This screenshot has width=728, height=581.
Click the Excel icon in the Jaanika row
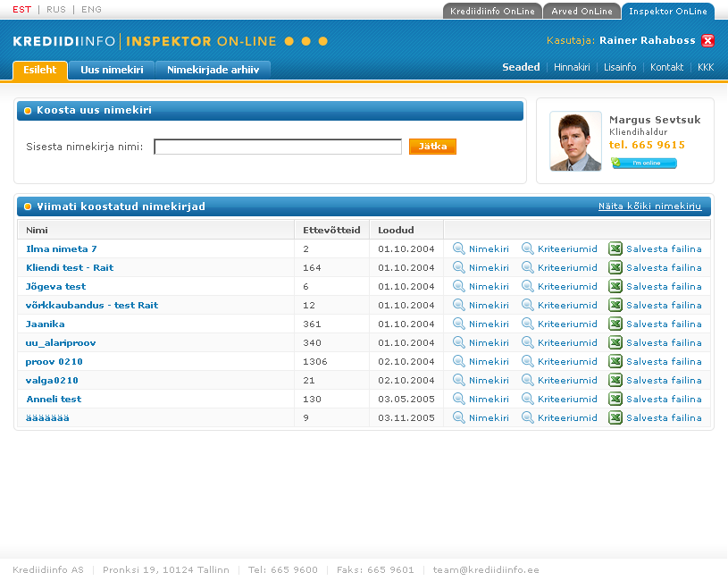pyautogui.click(x=615, y=324)
